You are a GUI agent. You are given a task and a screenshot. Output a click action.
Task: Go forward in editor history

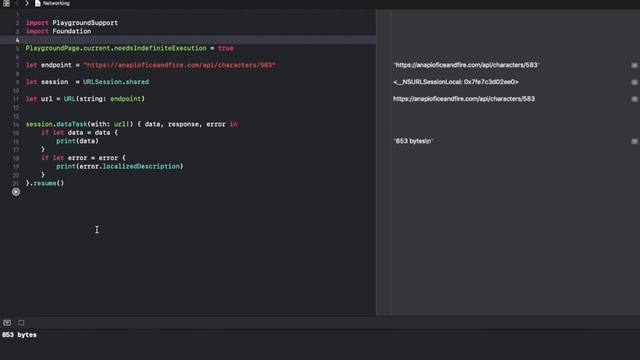click(x=27, y=3)
